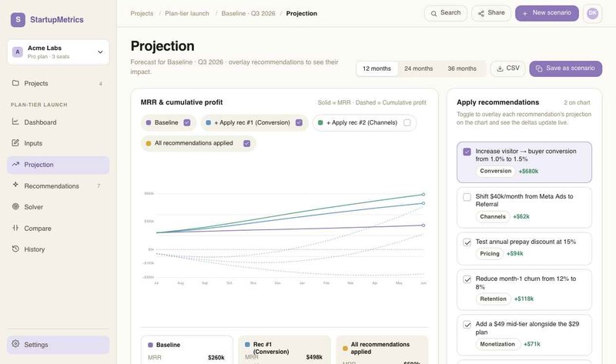Screen dimensions: 616x364
Task: Toggle Add a $49 mid-tier checkbox
Action: (467, 324)
